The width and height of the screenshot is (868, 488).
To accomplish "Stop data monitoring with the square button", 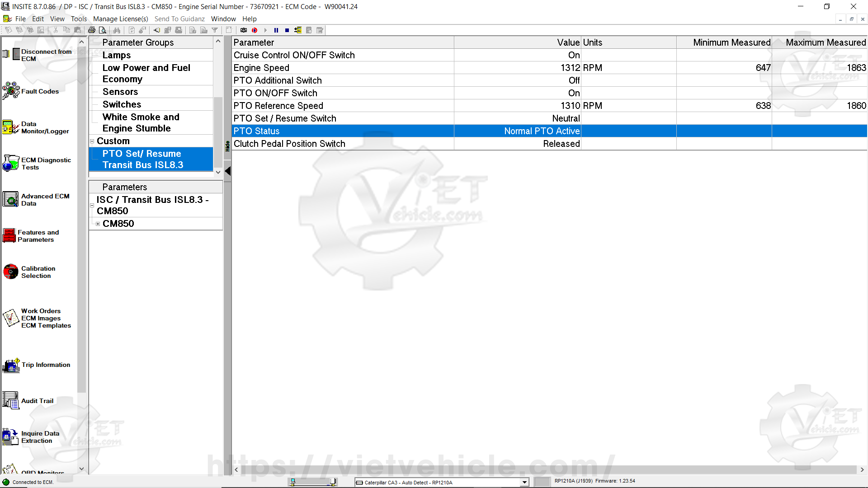I will tap(287, 30).
